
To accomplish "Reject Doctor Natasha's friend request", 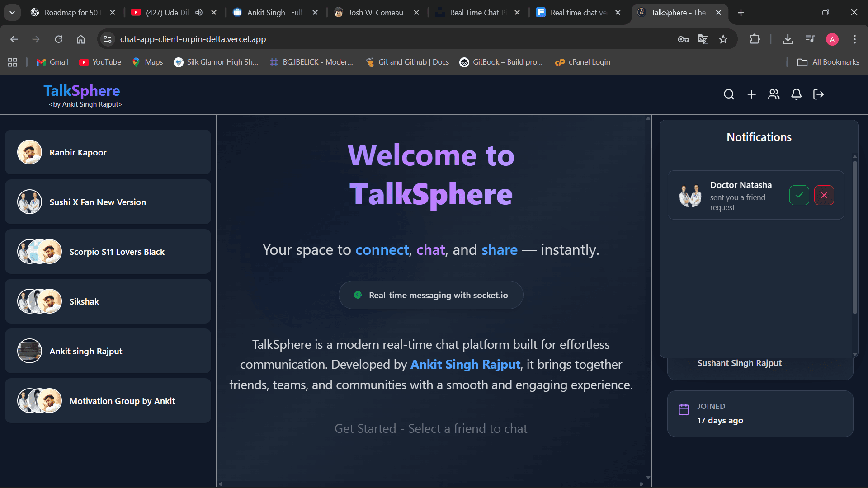I will coord(824,195).
